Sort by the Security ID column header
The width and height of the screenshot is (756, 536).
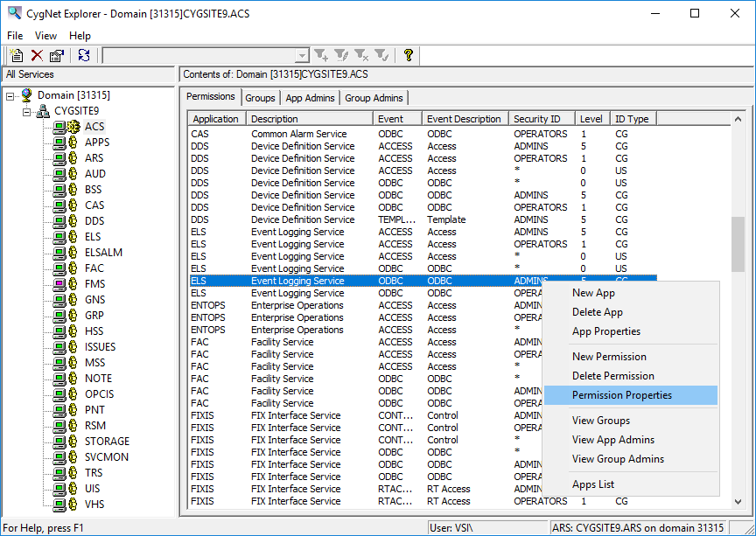click(x=542, y=119)
